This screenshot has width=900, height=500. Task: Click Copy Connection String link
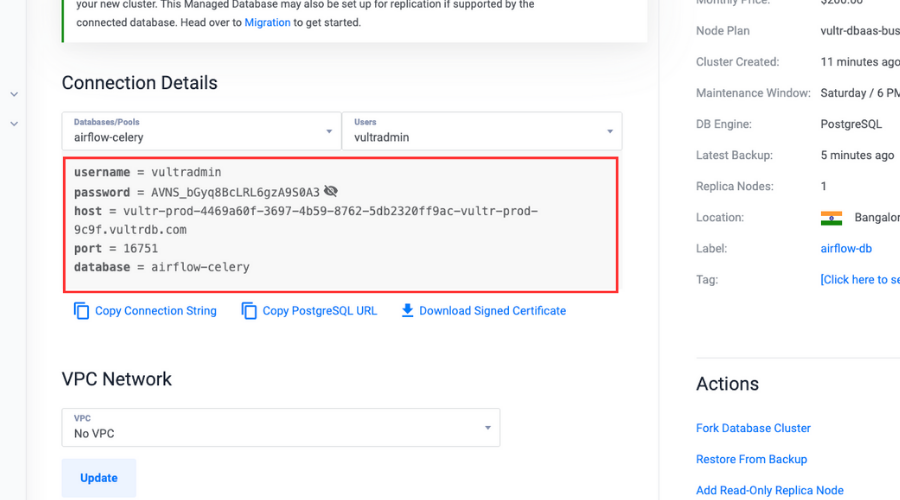point(156,311)
